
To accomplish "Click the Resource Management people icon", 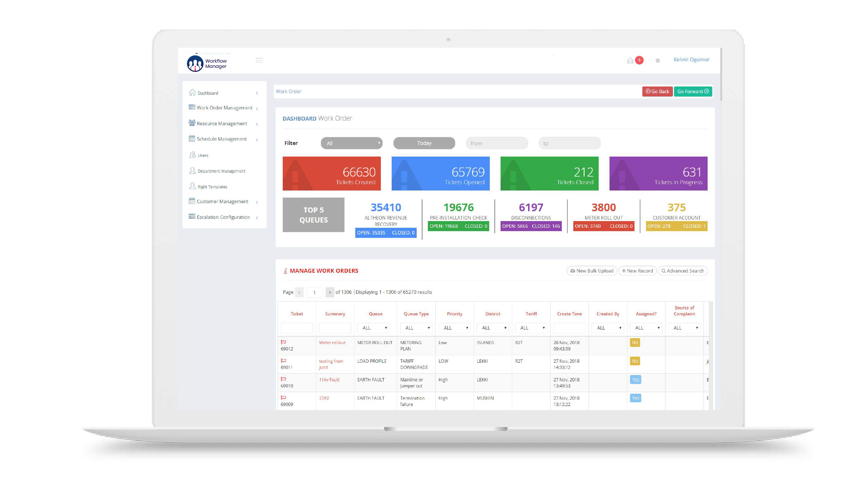I will [192, 123].
